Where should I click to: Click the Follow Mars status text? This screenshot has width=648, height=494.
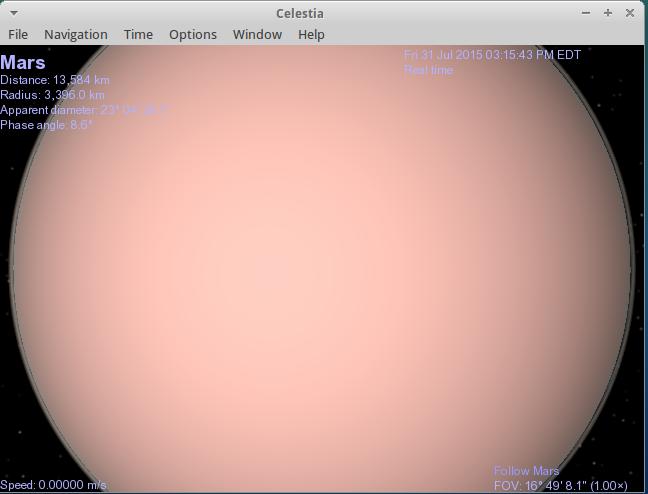pyautogui.click(x=526, y=471)
